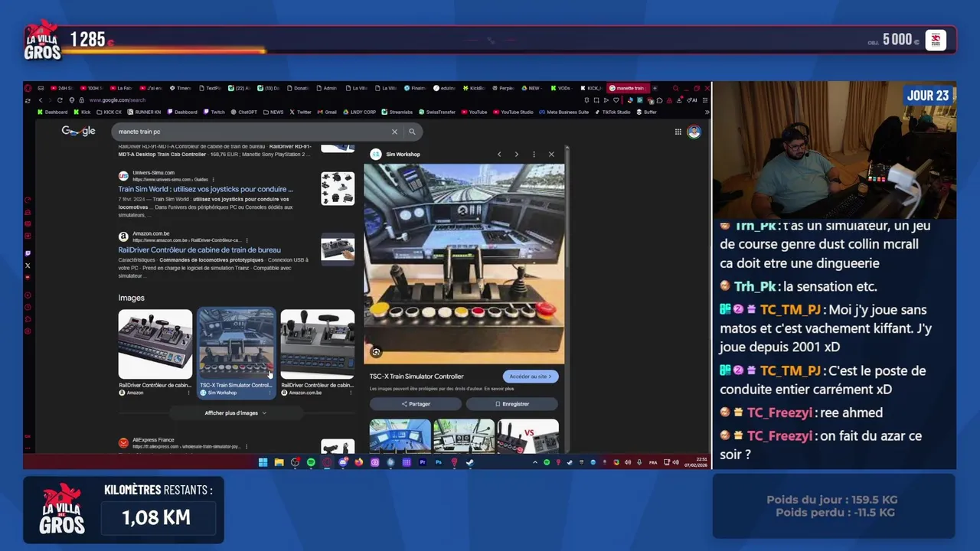Open first related image under preview panel

click(400, 436)
